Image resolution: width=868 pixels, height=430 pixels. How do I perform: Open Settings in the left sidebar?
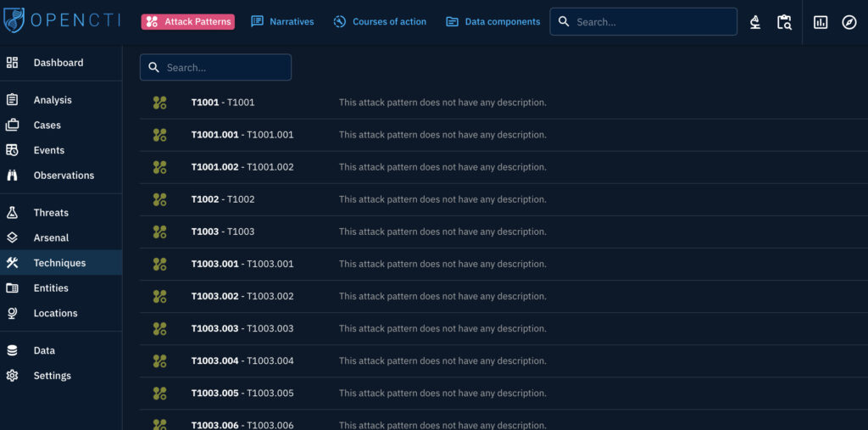(52, 376)
